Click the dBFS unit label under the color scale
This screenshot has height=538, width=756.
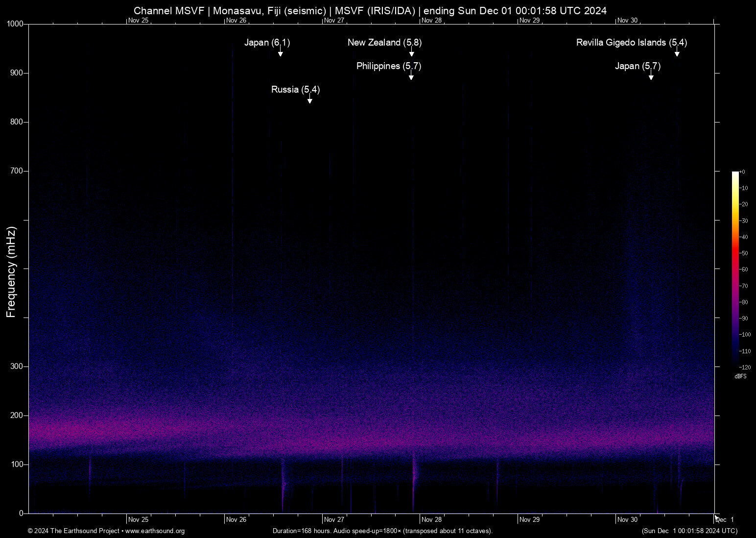740,376
